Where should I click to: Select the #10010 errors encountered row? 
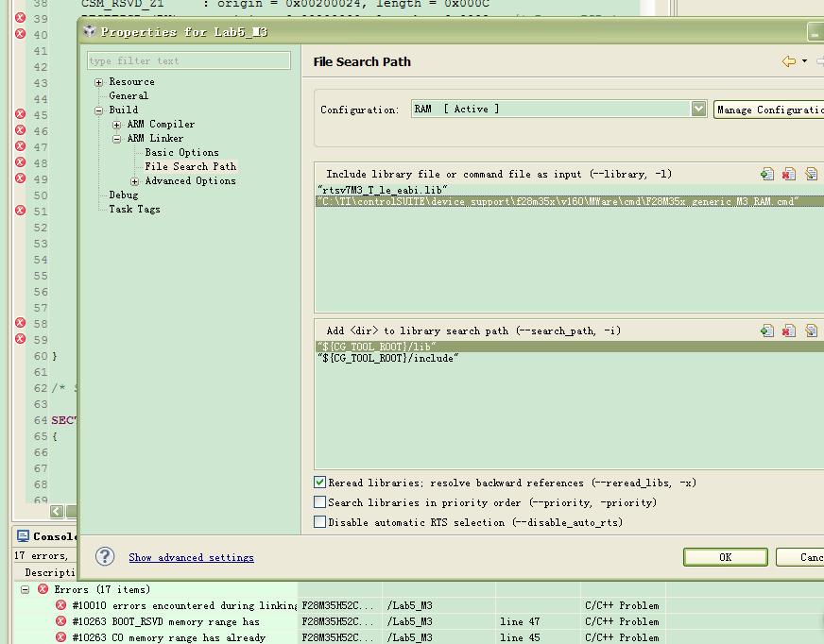185,605
